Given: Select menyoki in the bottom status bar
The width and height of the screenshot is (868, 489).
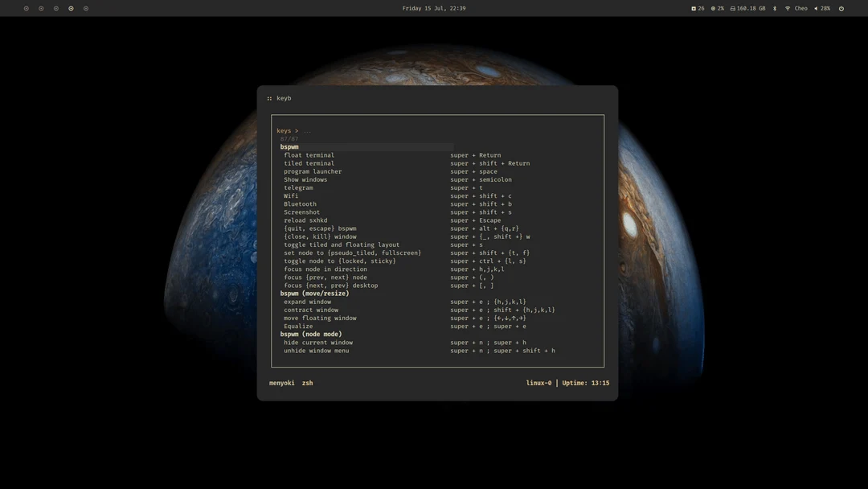Looking at the screenshot, I should pyautogui.click(x=282, y=383).
